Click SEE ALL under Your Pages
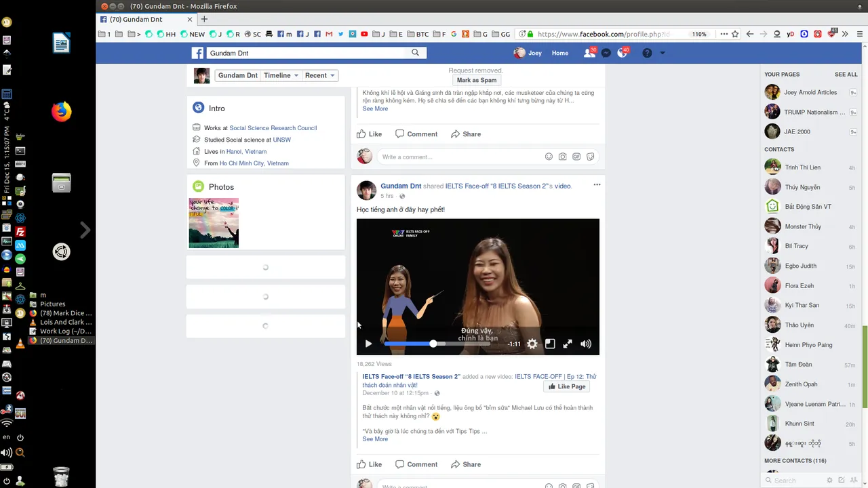 coord(846,75)
